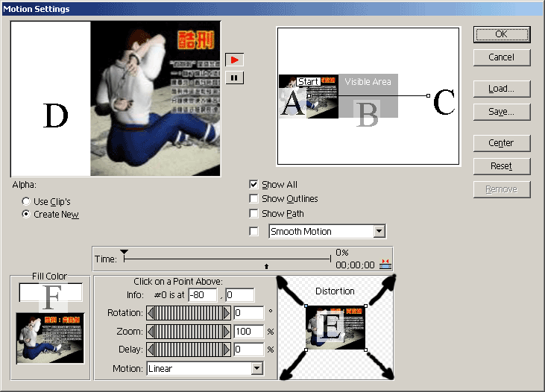
Task: Select the Start point on the motion path
Action: point(308,95)
